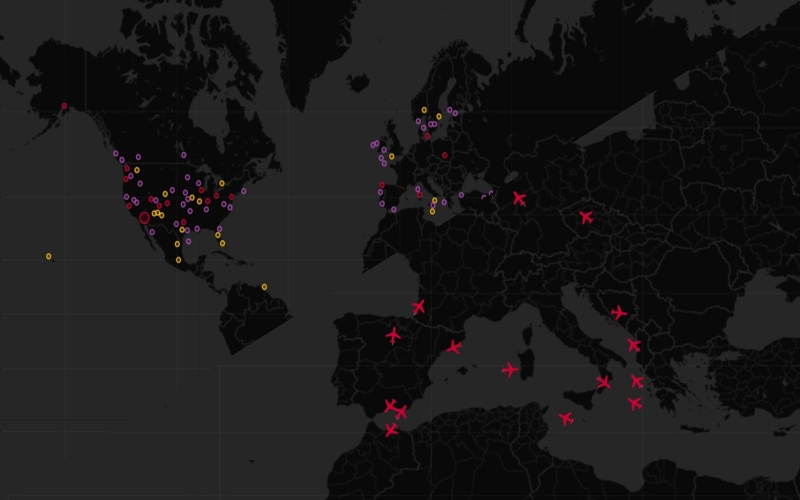Select the airplane marker in central Spain
The width and height of the screenshot is (800, 500).
pos(393,336)
